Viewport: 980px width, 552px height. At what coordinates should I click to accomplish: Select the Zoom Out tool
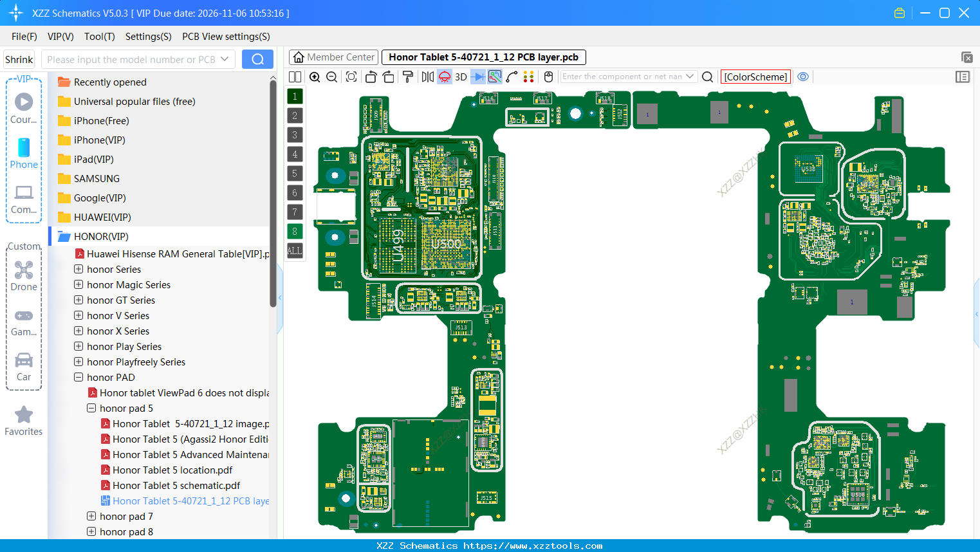[331, 77]
